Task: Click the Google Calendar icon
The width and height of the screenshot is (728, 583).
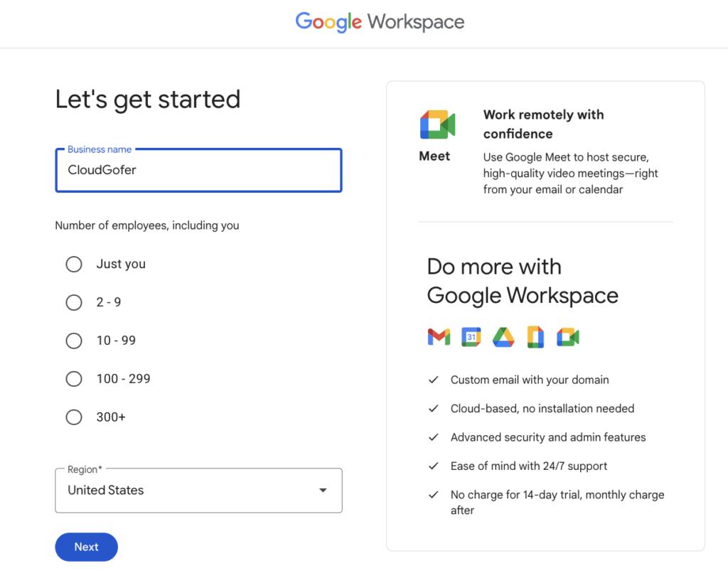Action: coord(471,337)
